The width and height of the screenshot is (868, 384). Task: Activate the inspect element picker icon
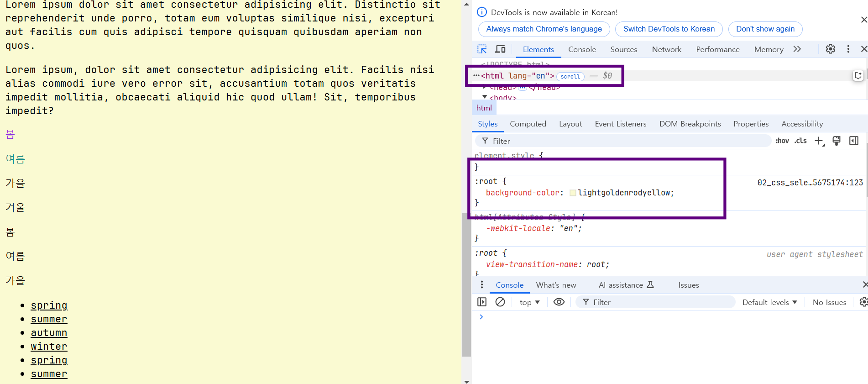coord(482,49)
